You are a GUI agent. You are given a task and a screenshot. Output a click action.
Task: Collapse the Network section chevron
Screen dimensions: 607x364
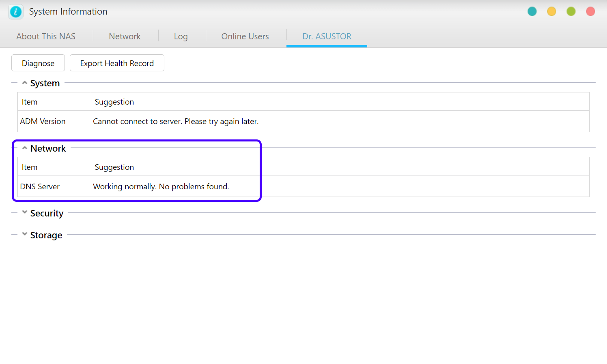(25, 148)
